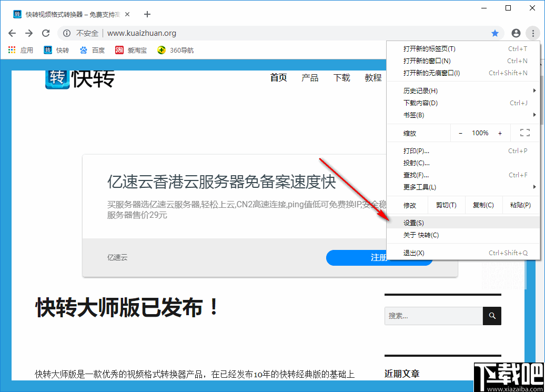Open the 360导航 bookmark

tap(175, 50)
